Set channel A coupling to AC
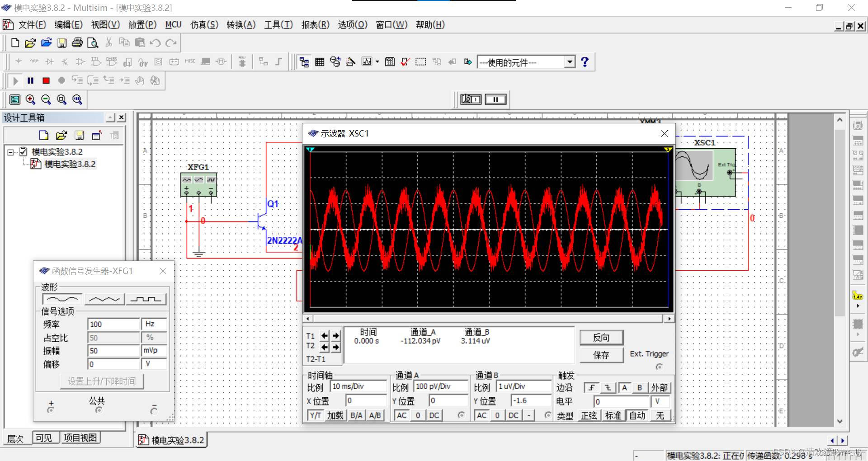This screenshot has height=461, width=868. coord(401,415)
